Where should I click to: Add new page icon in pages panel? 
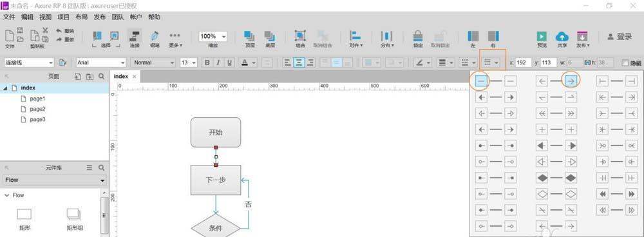point(78,77)
